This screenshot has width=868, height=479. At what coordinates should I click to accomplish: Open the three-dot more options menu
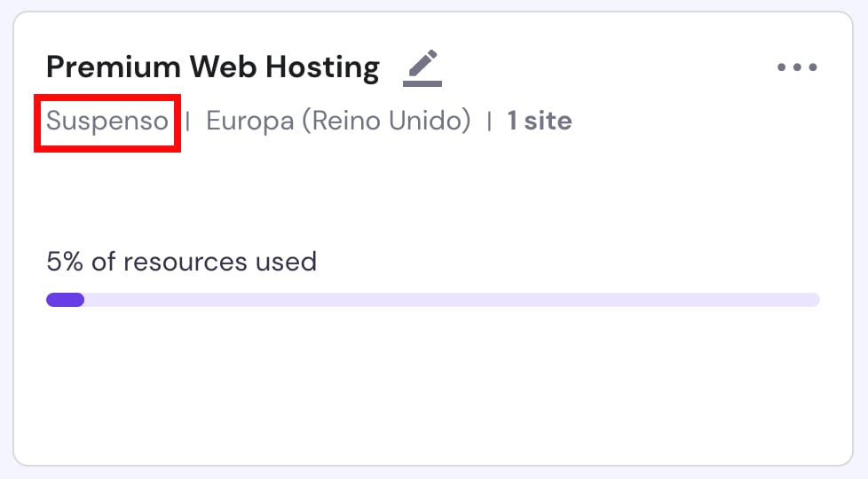pyautogui.click(x=796, y=67)
